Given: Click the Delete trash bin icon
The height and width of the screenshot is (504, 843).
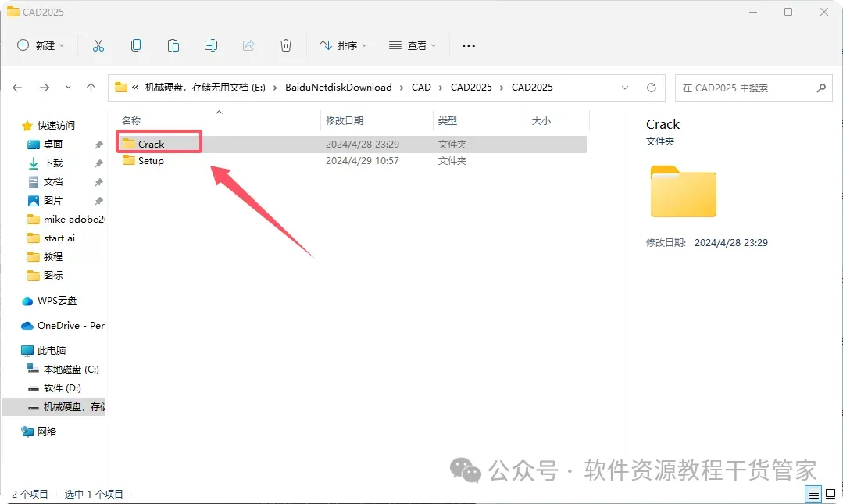Looking at the screenshot, I should 286,46.
